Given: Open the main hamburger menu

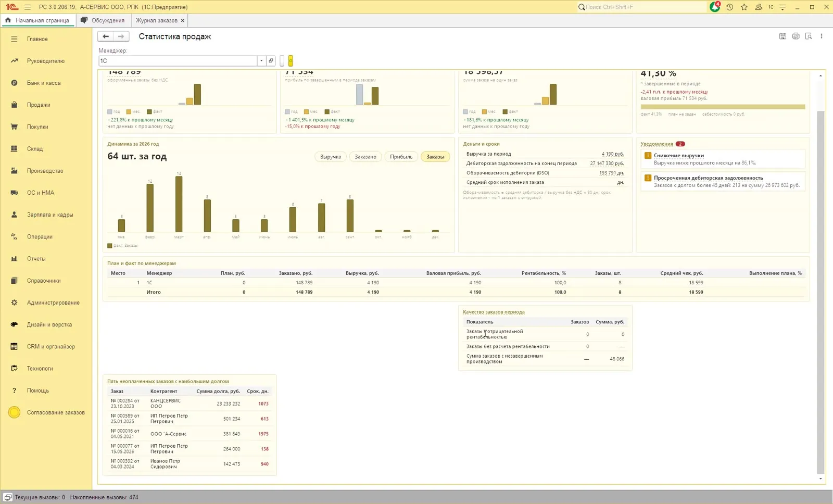Looking at the screenshot, I should coord(28,7).
